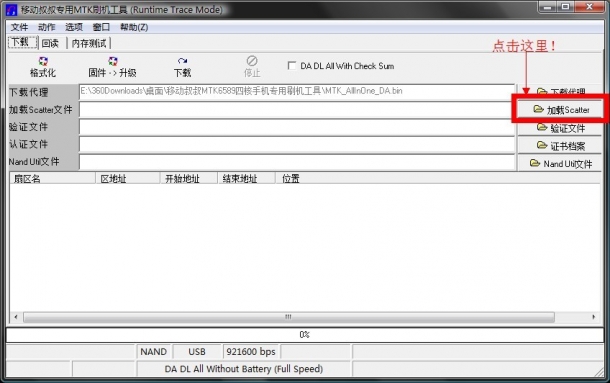This screenshot has width=610, height=383.
Task: Click the 0% progress bar
Action: coord(305,334)
